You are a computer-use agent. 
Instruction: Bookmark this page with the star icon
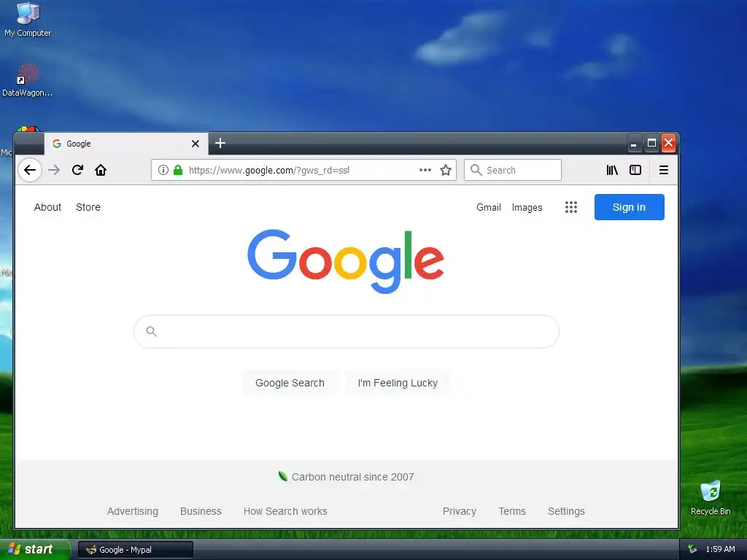pyautogui.click(x=446, y=170)
